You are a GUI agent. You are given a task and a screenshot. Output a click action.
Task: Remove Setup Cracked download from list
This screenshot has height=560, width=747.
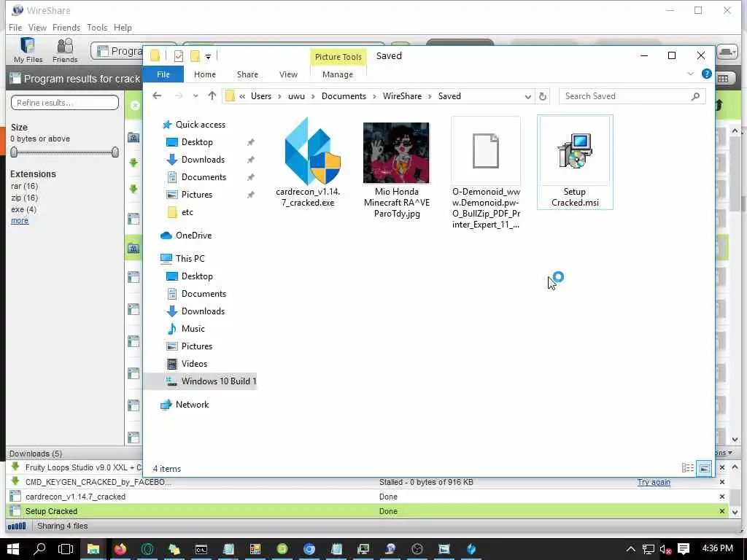tap(721, 511)
